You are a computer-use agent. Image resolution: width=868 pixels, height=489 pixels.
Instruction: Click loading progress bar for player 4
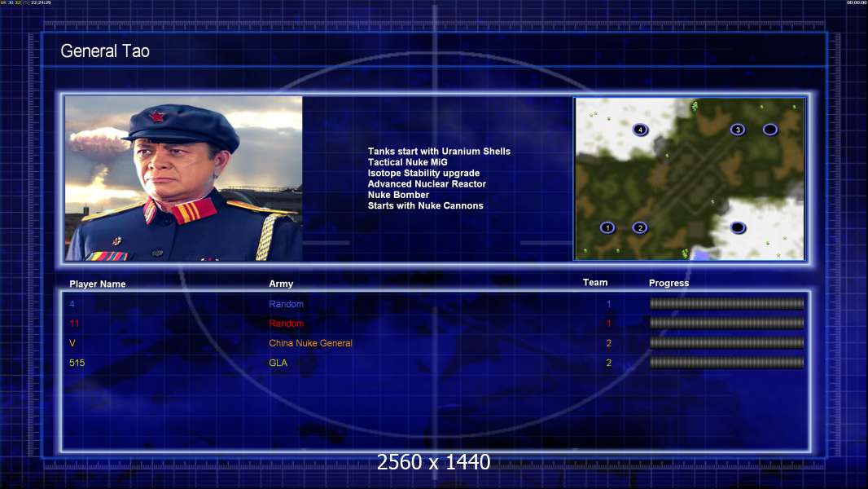[726, 303]
